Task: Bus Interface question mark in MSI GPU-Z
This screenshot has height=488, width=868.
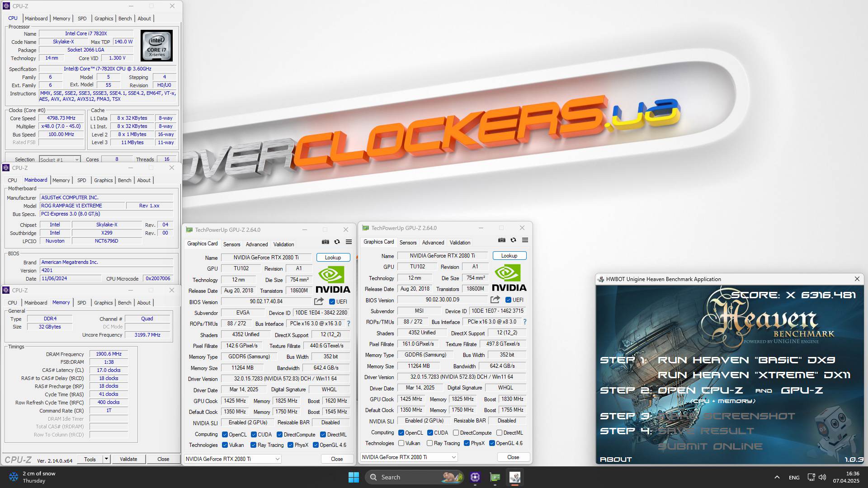Action: pyautogui.click(x=524, y=322)
